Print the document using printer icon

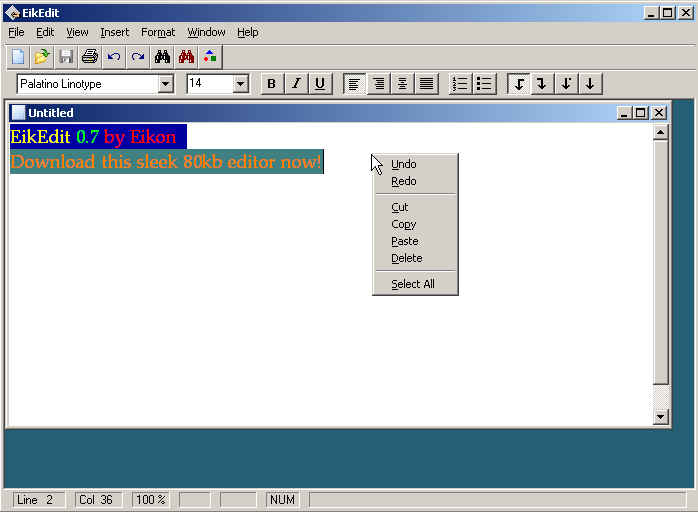click(x=90, y=57)
